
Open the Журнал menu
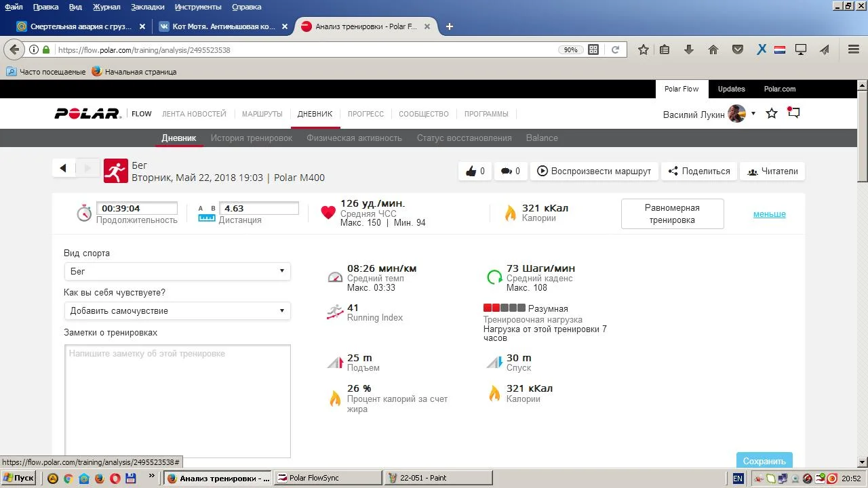pos(106,7)
